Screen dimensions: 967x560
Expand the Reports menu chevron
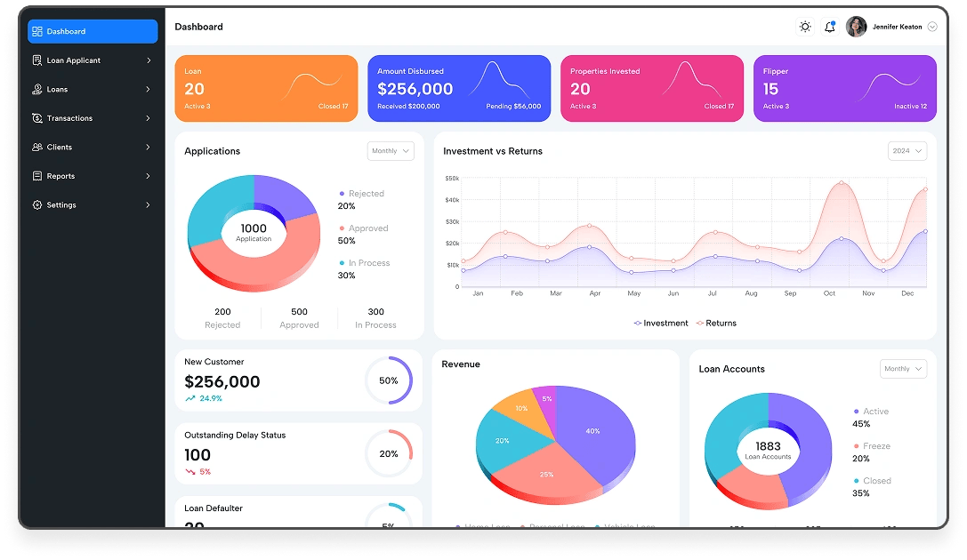click(148, 176)
